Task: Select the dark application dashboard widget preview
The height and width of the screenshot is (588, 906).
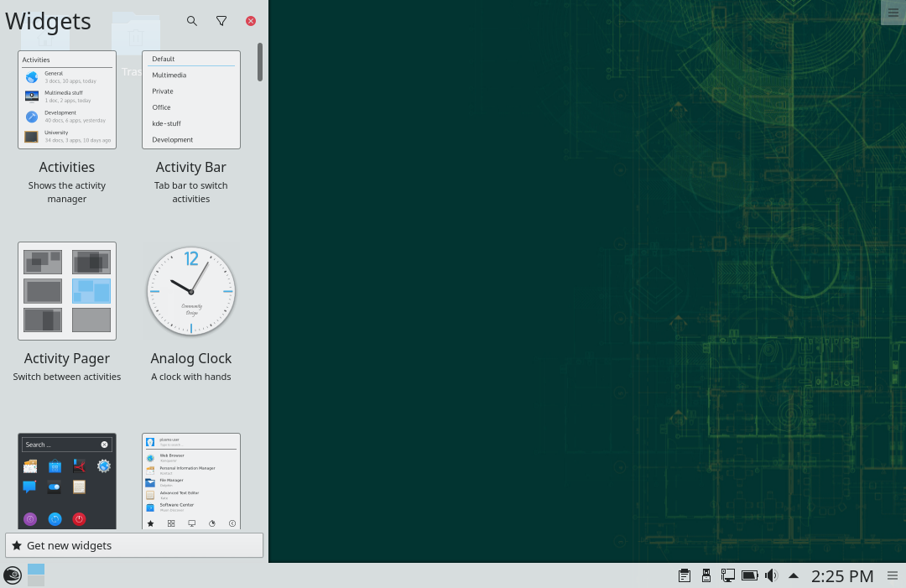Action: [67, 481]
